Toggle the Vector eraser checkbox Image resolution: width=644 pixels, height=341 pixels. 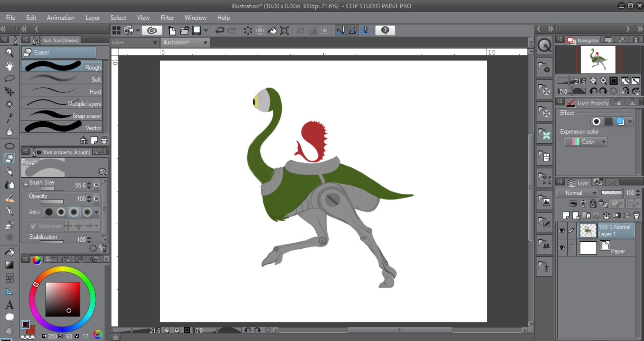tap(33, 226)
